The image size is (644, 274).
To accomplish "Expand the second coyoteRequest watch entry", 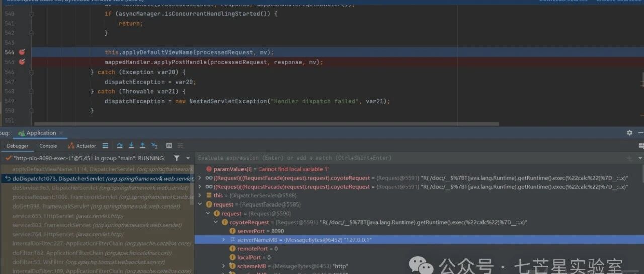I will [x=200, y=187].
